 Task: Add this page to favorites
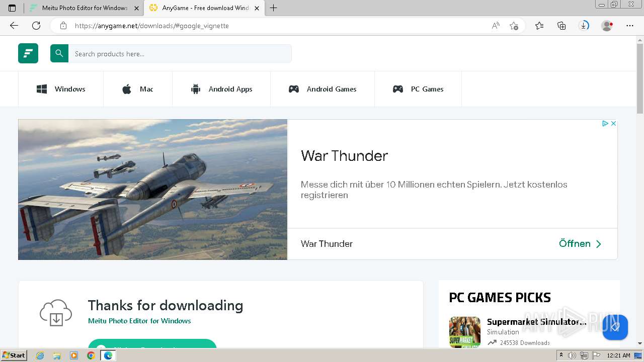coord(514,26)
